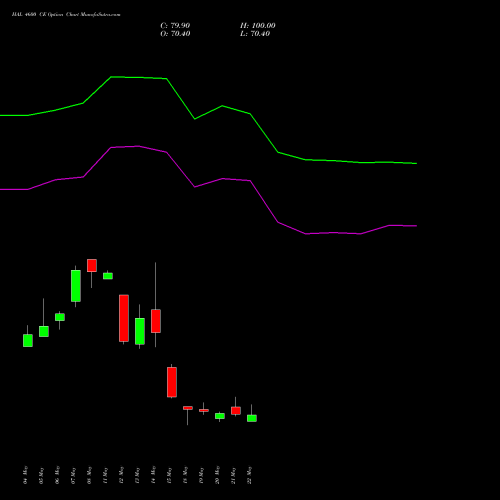Click the small green candle above 11 May

click(108, 276)
